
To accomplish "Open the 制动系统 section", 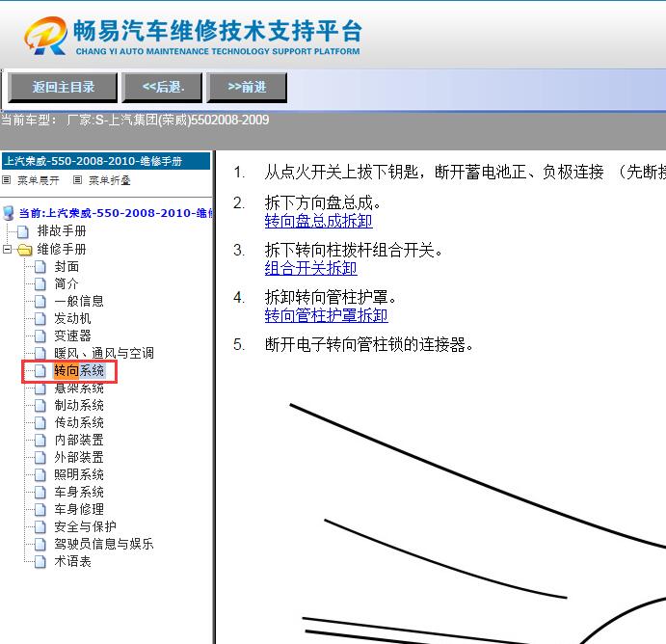I will coord(79,405).
